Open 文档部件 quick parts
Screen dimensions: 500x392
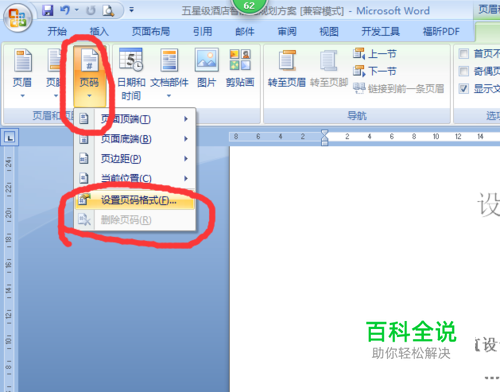point(169,73)
